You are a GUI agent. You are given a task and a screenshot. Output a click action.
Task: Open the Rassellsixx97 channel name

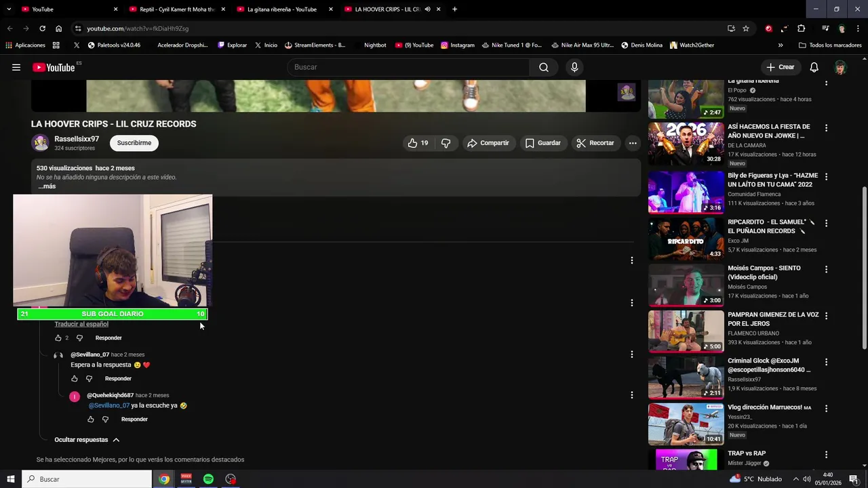(x=77, y=139)
